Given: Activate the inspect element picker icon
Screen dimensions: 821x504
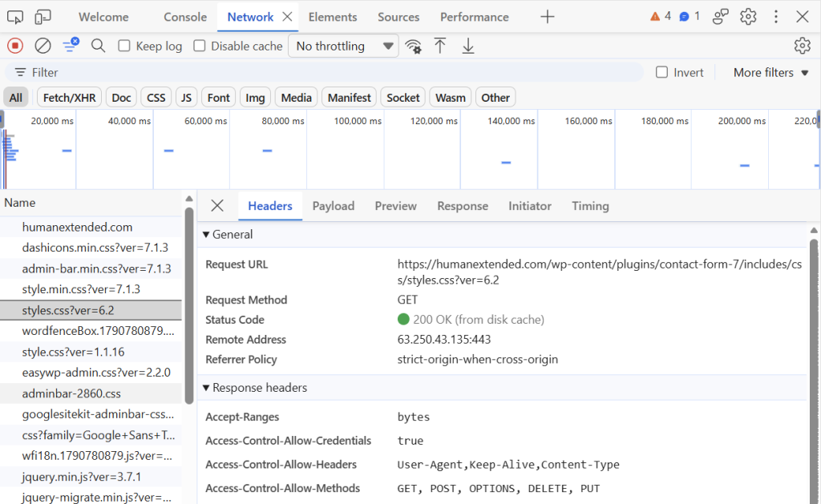Looking at the screenshot, I should click(x=15, y=17).
